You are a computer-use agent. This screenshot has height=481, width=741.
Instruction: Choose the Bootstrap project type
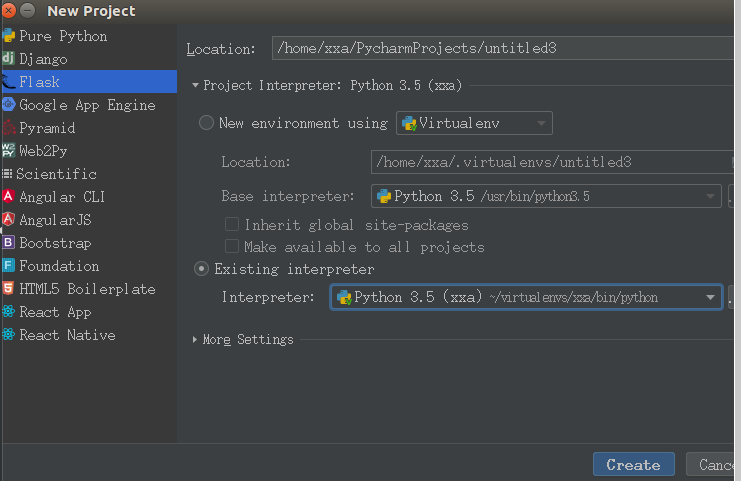tap(89, 243)
